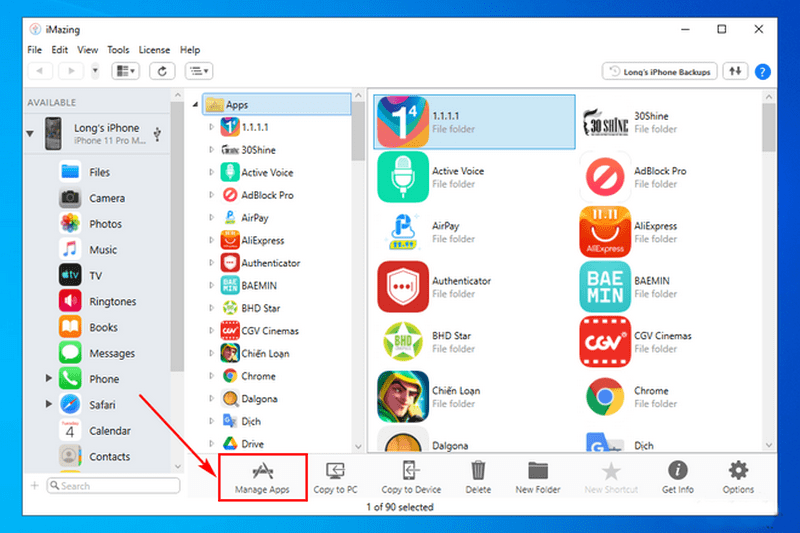Click the refresh toolbar button
The width and height of the screenshot is (800, 533).
pos(162,71)
